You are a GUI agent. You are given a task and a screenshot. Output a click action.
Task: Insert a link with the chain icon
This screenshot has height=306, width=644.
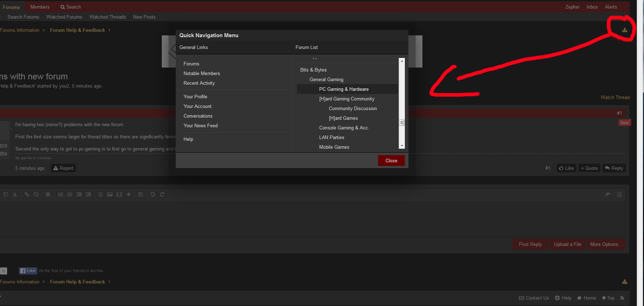(27, 194)
